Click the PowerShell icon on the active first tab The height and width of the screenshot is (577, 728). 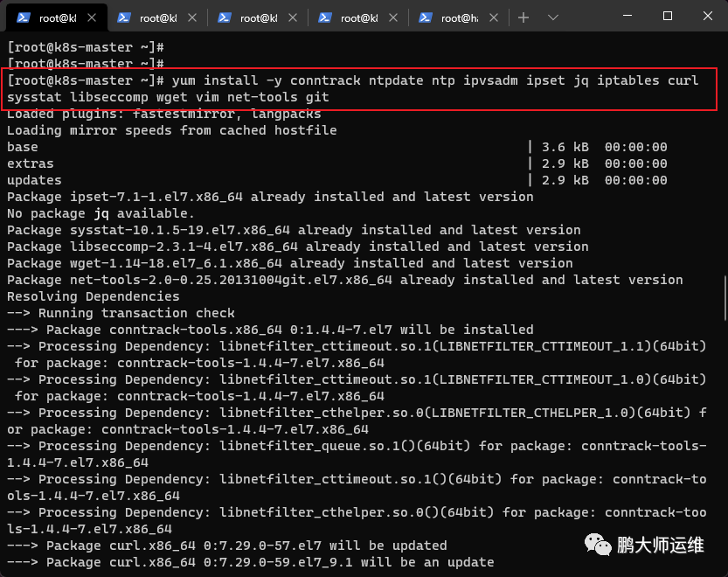click(x=24, y=17)
